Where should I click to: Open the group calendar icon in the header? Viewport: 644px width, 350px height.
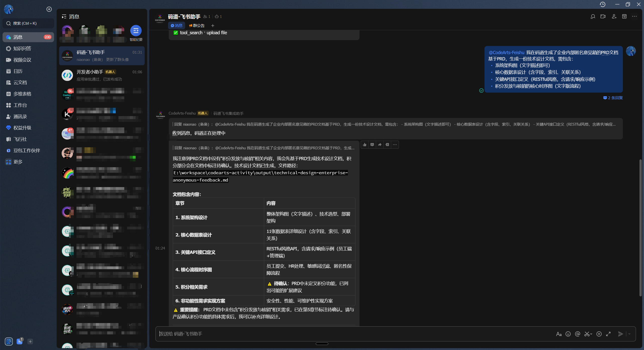click(x=624, y=17)
